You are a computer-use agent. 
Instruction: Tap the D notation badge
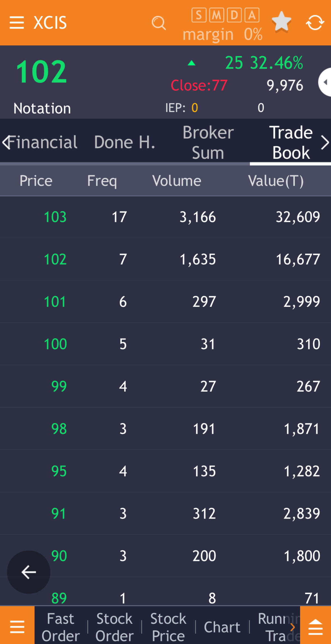point(234,15)
